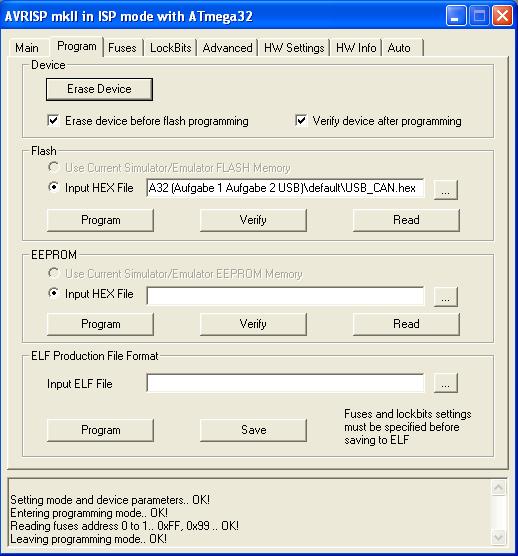Click the 'Fuses and lockbits settings' note

(x=408, y=427)
